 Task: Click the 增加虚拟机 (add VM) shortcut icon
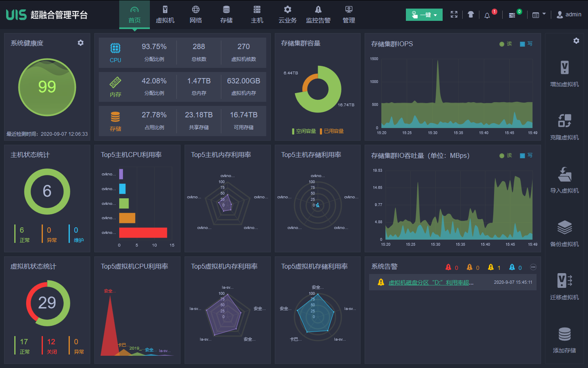click(564, 67)
